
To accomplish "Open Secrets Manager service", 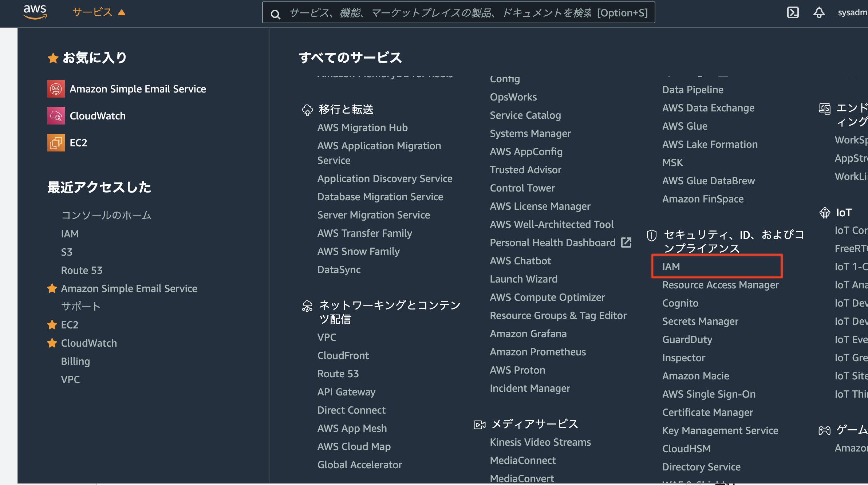I will tap(700, 321).
